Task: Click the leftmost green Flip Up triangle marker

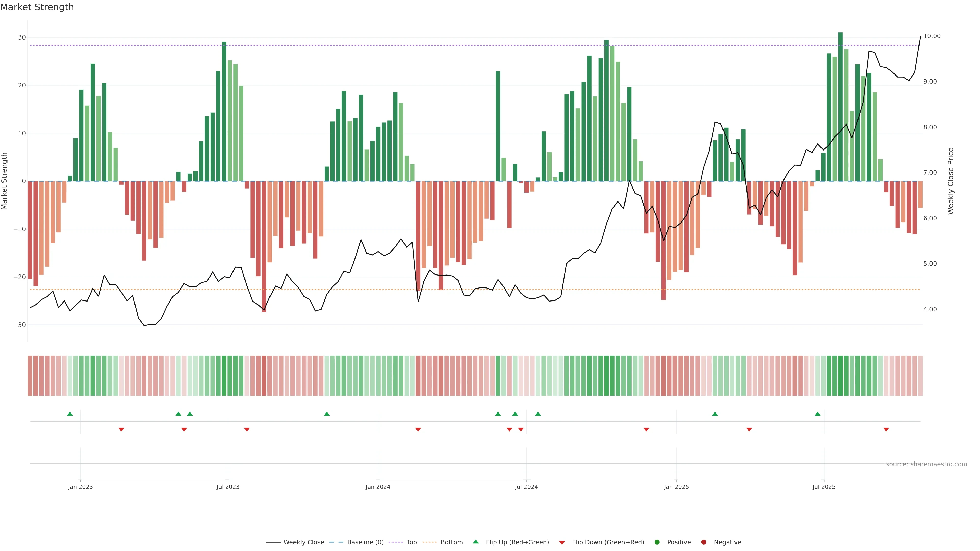Action: [70, 414]
